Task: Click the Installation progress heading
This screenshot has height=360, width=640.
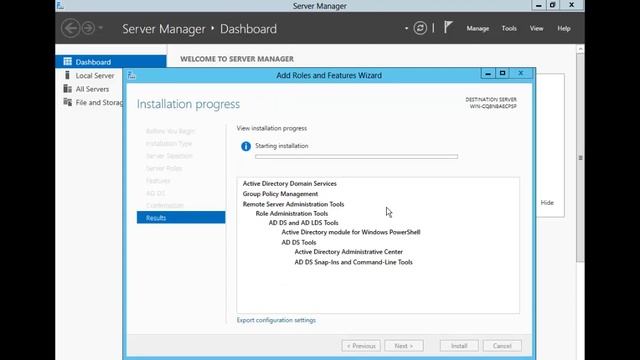Action: pos(188,104)
